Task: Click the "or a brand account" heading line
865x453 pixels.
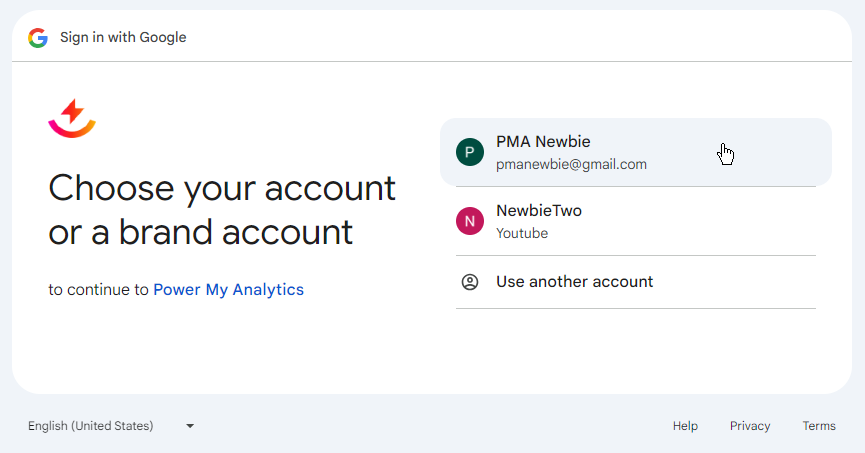Action: click(x=200, y=232)
